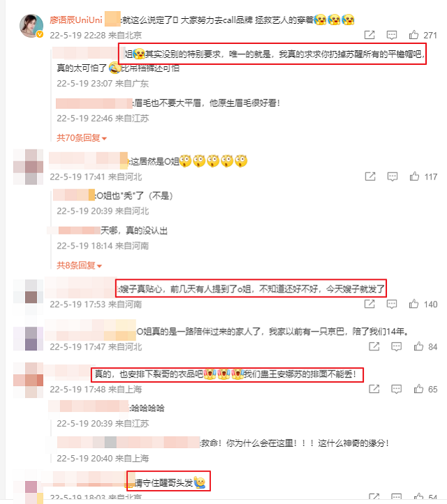
Task: Expand the 共70条回复 replies
Action: 82,138
